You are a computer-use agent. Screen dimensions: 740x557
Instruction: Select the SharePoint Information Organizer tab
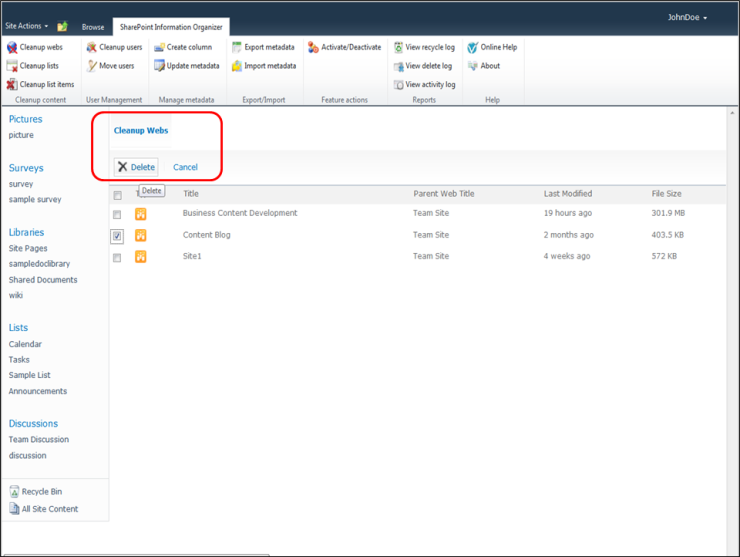[171, 27]
